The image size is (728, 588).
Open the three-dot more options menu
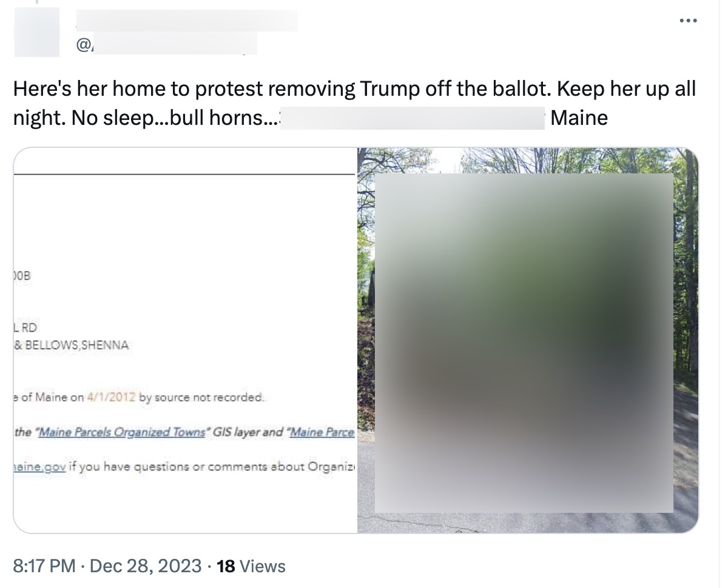[687, 21]
